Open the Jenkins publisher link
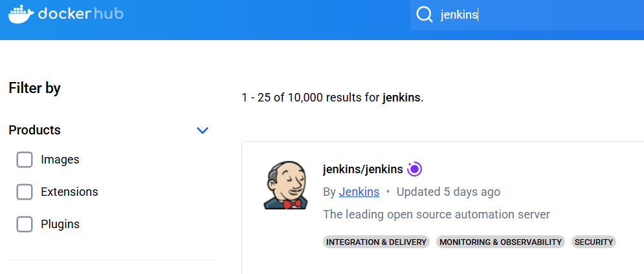Screen dimensions: 644x274 (359, 191)
